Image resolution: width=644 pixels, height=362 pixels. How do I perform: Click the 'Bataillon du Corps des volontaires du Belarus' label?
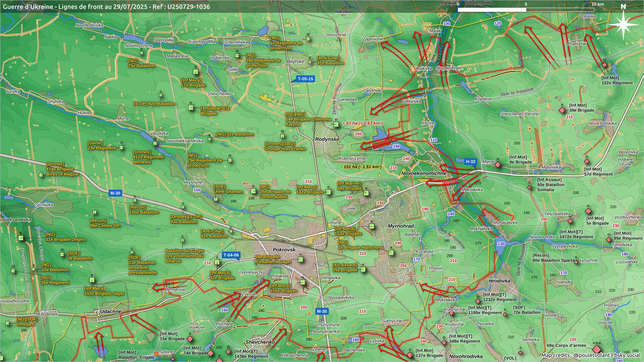[x=184, y=256]
